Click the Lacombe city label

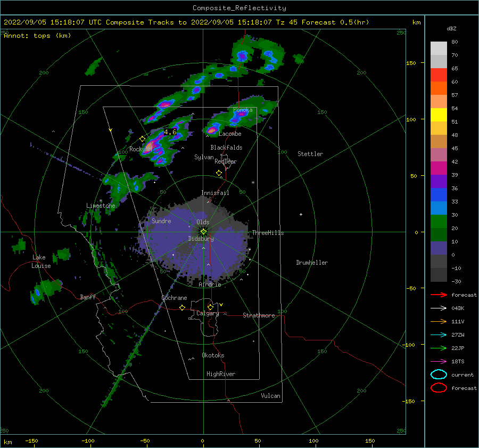230,134
